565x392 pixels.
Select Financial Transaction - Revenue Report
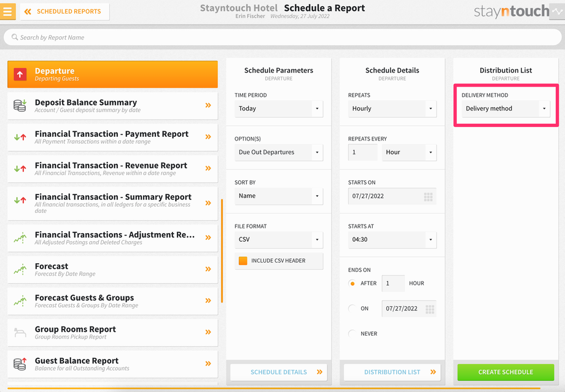(x=112, y=169)
